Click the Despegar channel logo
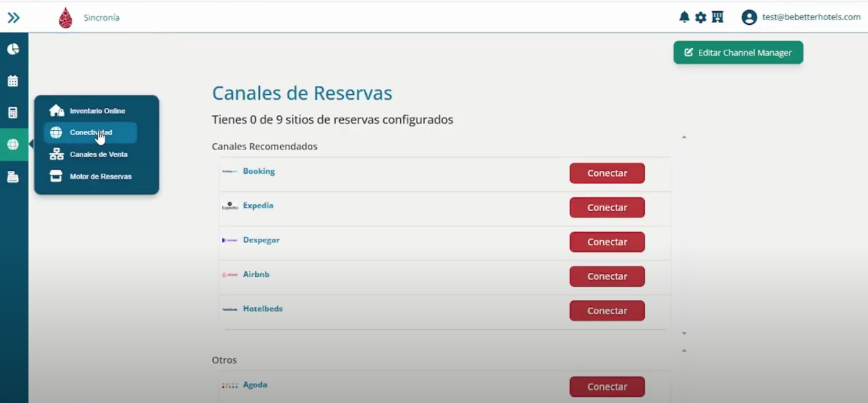The width and height of the screenshot is (868, 403). click(229, 240)
